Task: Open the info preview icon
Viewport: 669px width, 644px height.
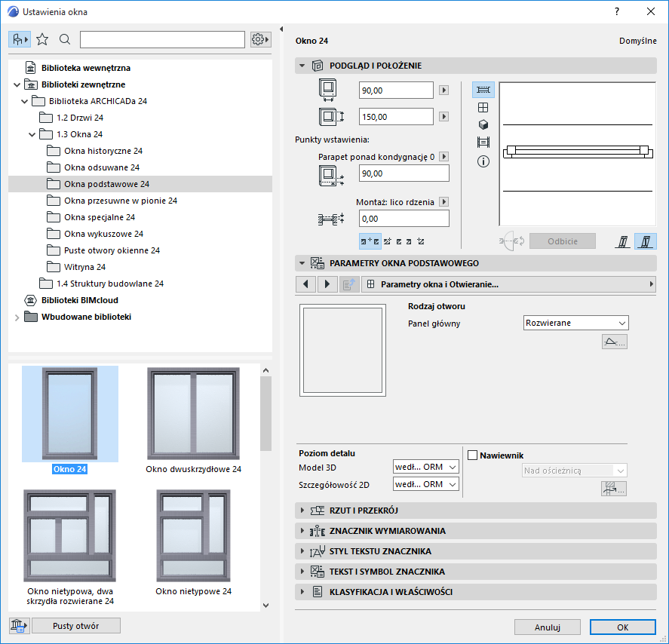Action: tap(483, 161)
